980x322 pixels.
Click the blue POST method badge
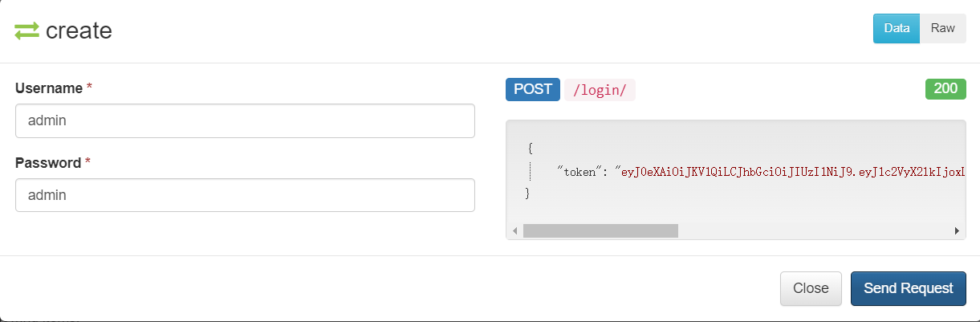(533, 89)
